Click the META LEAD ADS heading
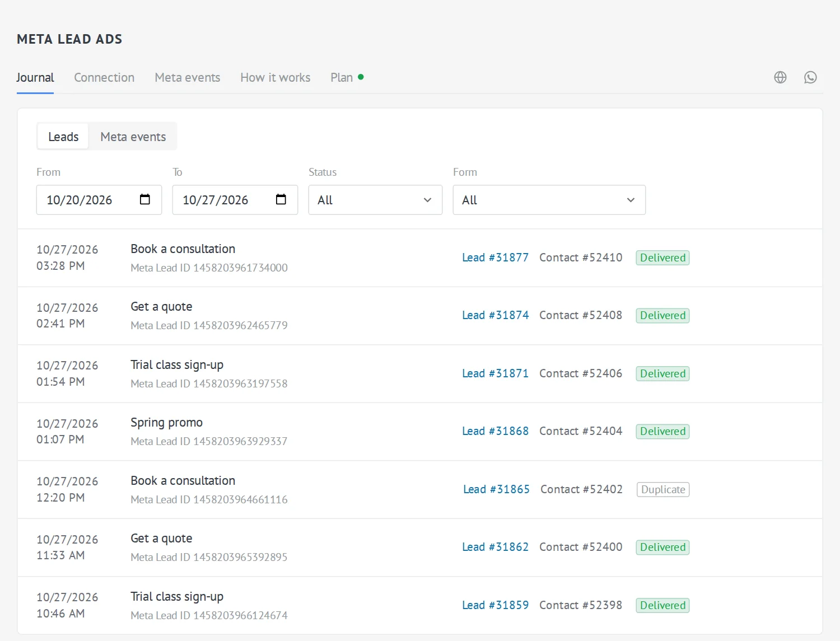 point(69,39)
